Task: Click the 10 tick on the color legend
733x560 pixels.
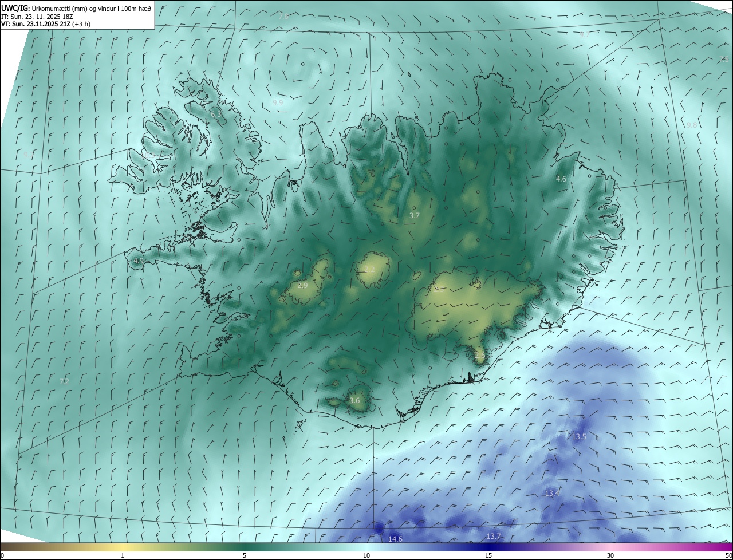Action: pyautogui.click(x=366, y=556)
